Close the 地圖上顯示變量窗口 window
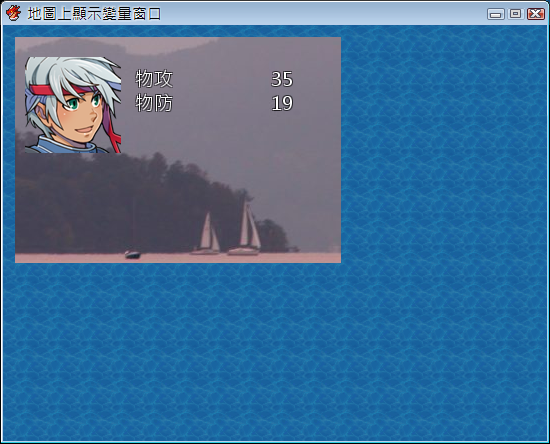This screenshot has width=550, height=444. pos(536,14)
